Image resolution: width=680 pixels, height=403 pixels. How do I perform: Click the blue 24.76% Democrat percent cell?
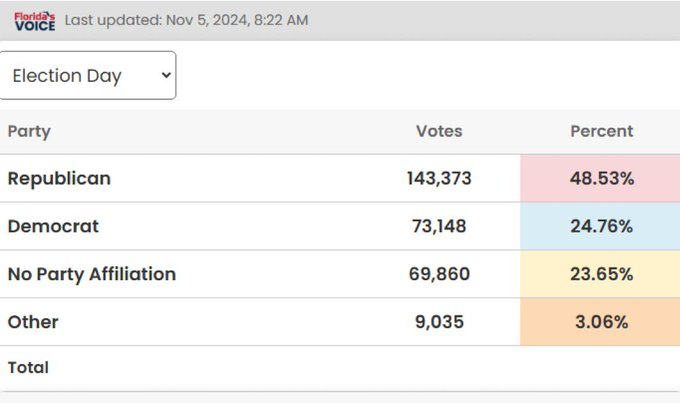[x=600, y=226]
